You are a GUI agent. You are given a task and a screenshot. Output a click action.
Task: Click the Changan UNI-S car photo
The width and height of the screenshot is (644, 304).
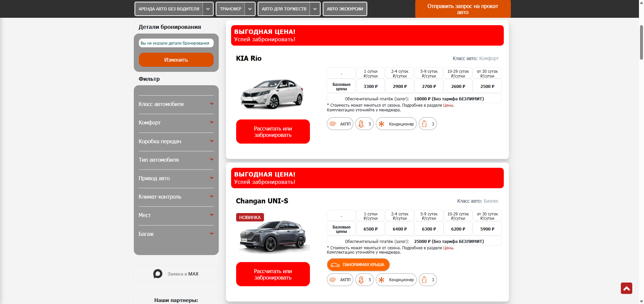tap(273, 236)
